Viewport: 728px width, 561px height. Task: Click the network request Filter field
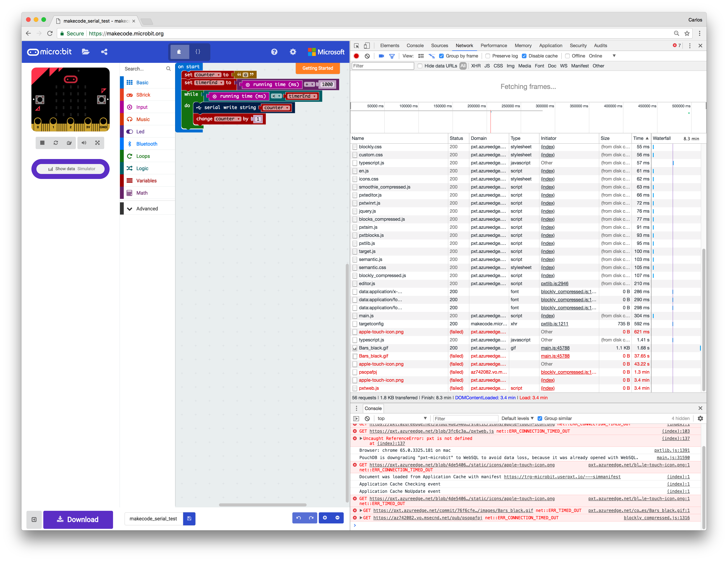click(x=382, y=66)
